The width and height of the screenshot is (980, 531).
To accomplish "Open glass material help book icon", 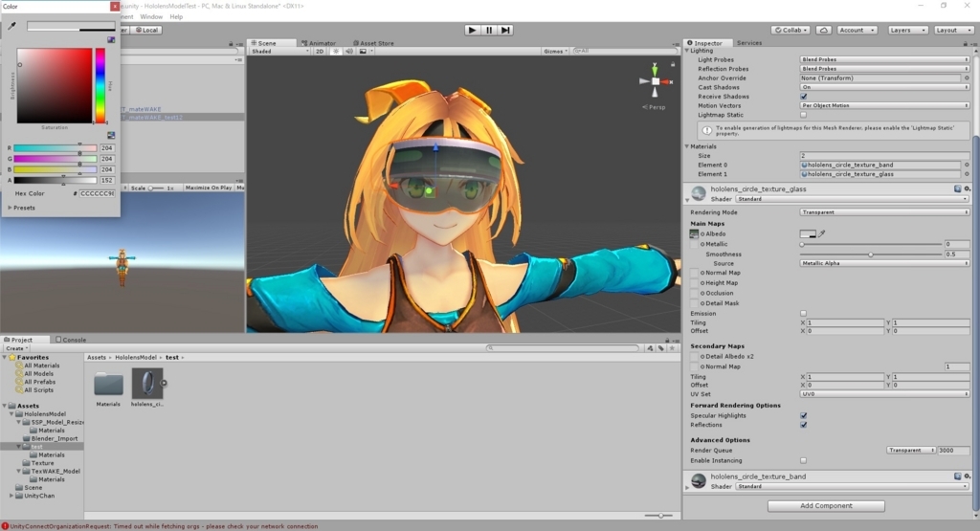I will (x=957, y=188).
